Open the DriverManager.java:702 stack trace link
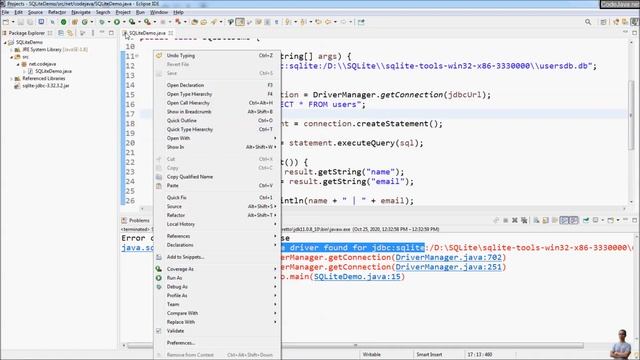The height and width of the screenshot is (360, 640). (x=449, y=258)
